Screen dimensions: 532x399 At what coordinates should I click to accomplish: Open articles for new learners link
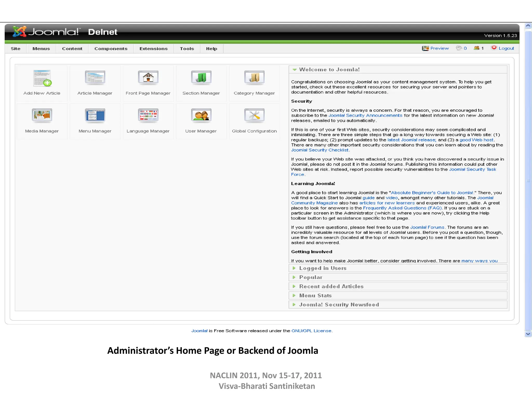click(x=387, y=203)
